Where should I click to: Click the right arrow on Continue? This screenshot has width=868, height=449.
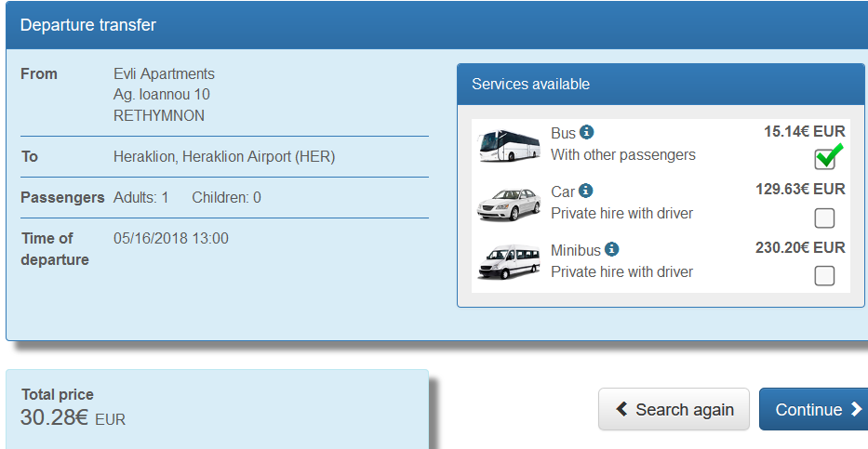856,410
